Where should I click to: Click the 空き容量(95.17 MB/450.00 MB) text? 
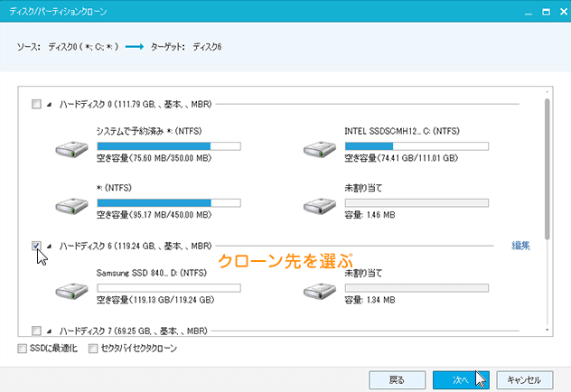click(154, 215)
